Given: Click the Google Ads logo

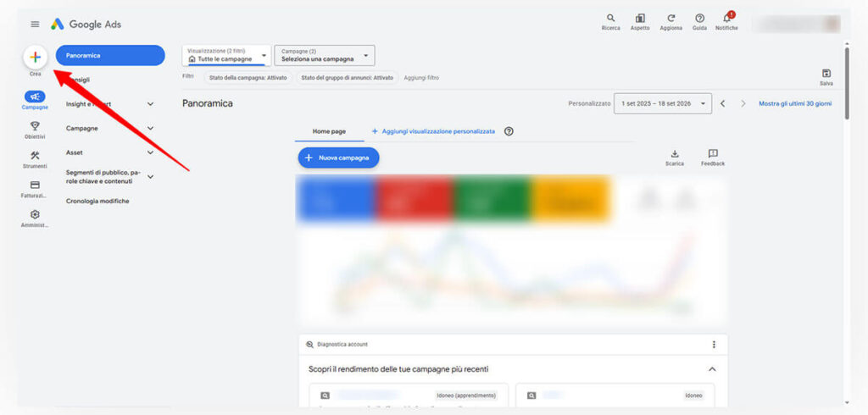Looking at the screenshot, I should (86, 25).
